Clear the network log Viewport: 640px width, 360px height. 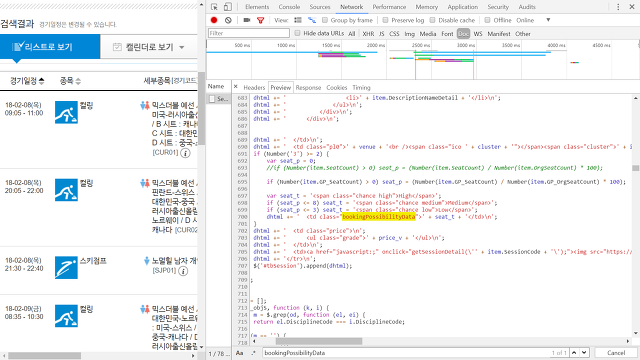click(x=228, y=20)
